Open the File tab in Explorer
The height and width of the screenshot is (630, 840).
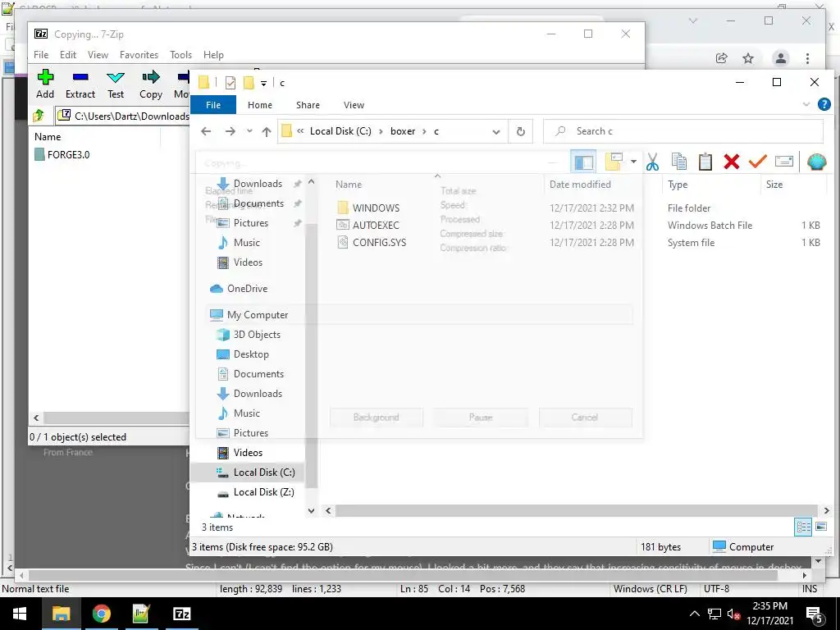(x=213, y=105)
